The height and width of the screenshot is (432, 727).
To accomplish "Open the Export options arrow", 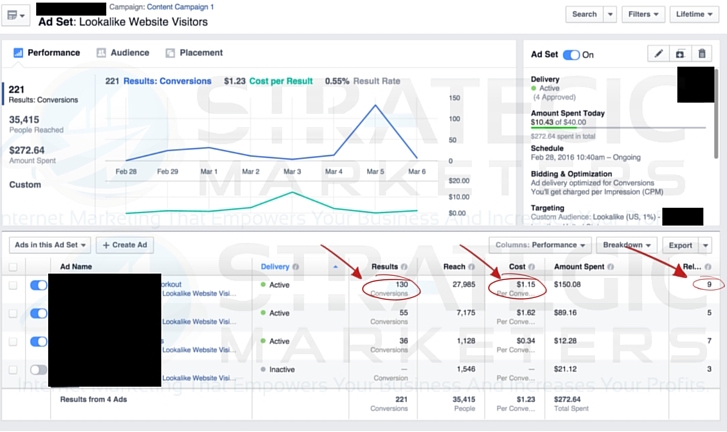I will click(x=705, y=245).
